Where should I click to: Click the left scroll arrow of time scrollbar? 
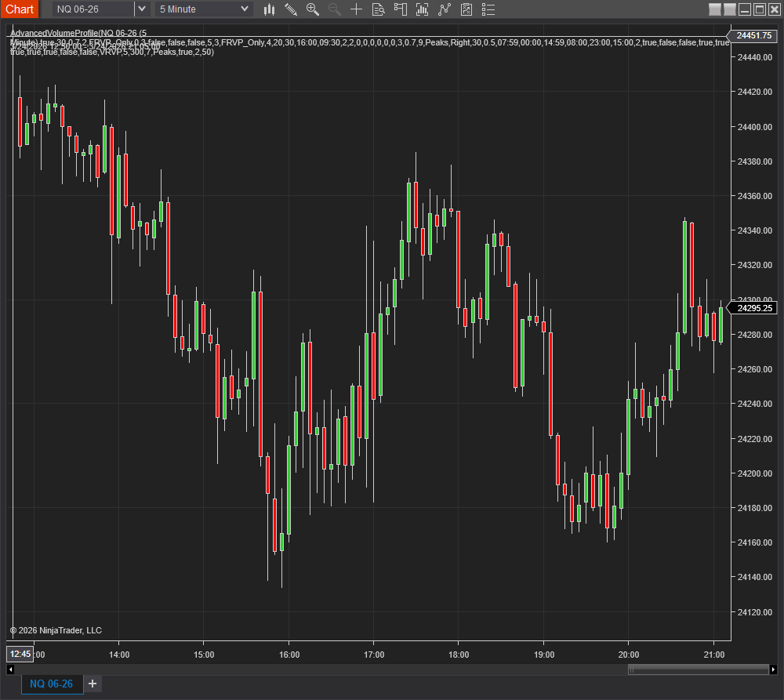10,669
